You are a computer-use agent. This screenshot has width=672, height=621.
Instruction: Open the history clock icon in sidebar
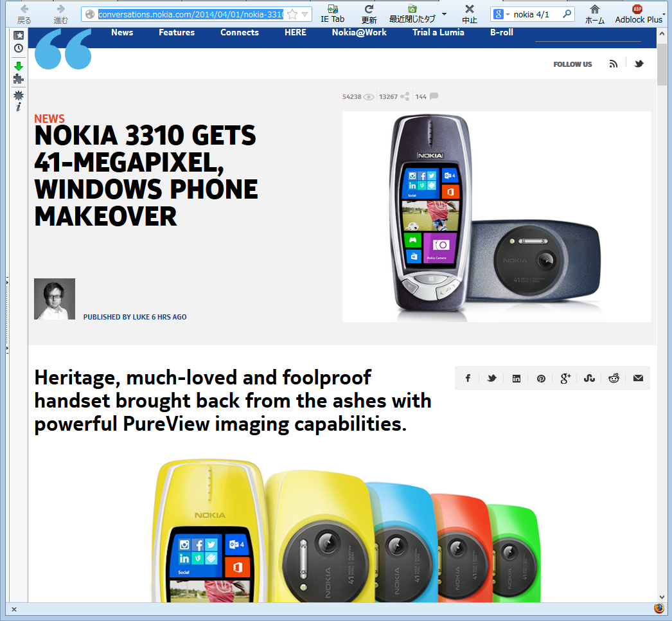[19, 48]
